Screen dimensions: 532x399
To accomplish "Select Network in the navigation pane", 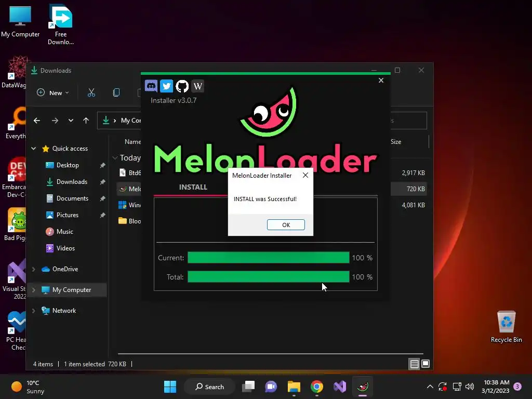I will (64, 311).
